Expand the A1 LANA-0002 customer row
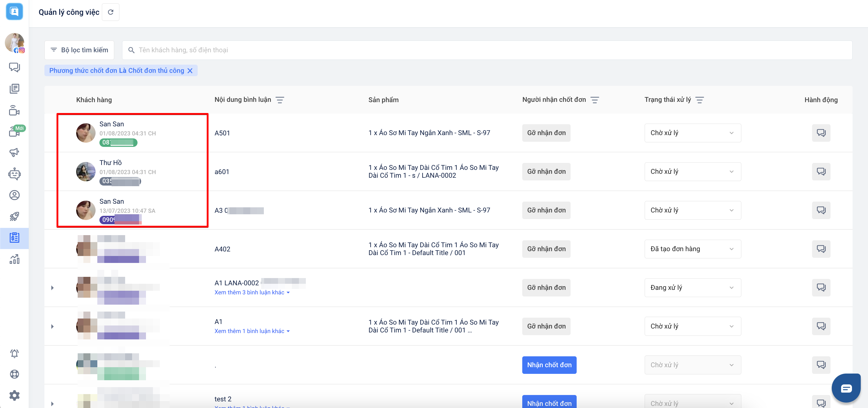The height and width of the screenshot is (408, 868). coord(52,288)
